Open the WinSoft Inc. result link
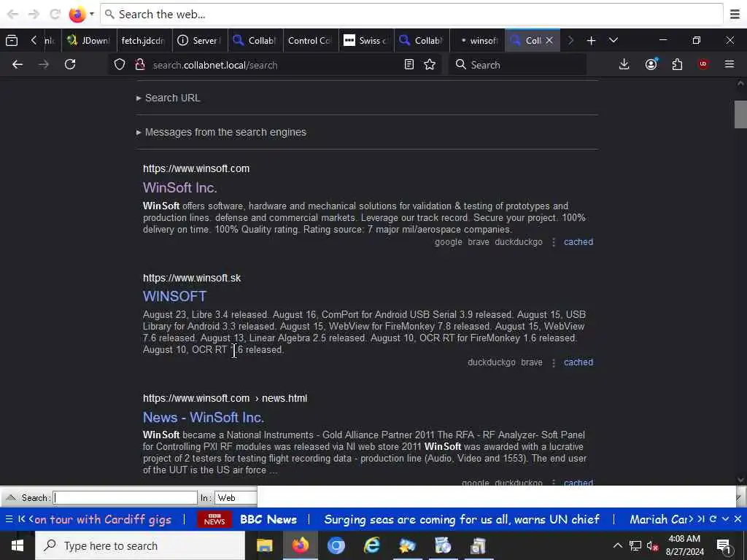 pos(180,187)
